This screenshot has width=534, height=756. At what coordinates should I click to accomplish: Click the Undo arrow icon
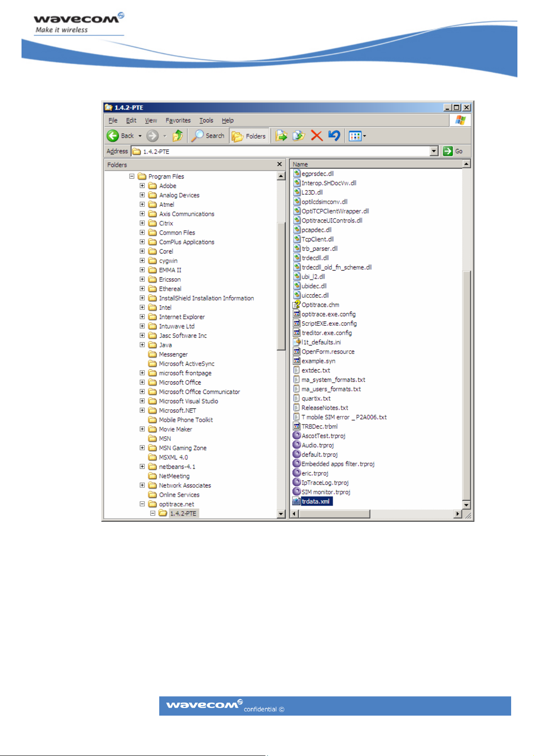click(334, 135)
